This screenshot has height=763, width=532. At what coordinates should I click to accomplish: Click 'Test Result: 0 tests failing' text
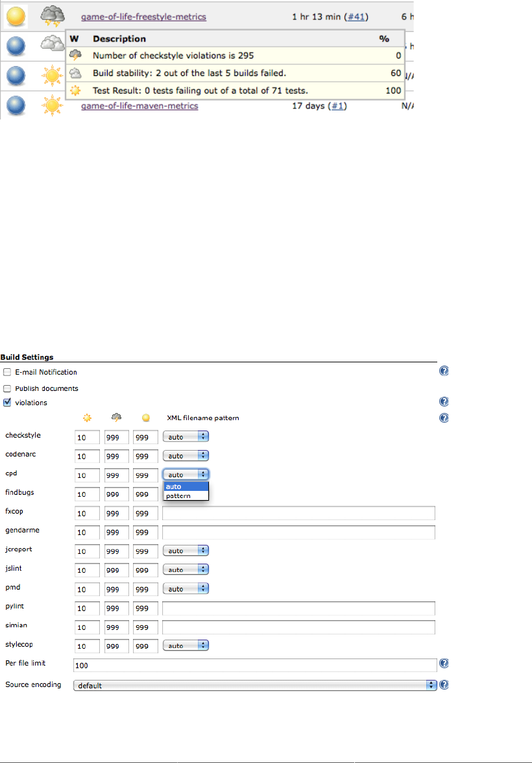[x=200, y=90]
